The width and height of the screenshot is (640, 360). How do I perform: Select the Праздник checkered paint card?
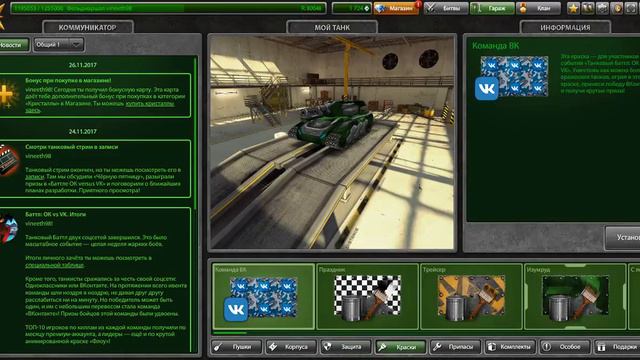pyautogui.click(x=367, y=297)
